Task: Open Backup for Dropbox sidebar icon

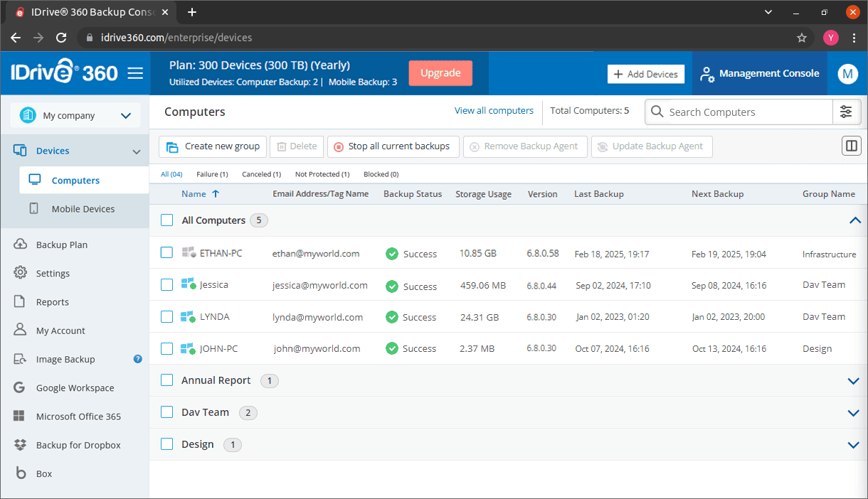Action: pos(21,445)
